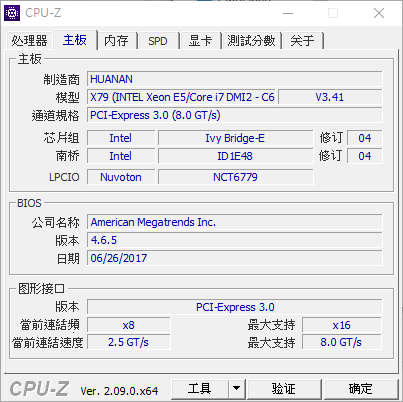Viewport: 403px width, 402px height.
Task: Go to the 測試分數 tab
Action: click(251, 41)
